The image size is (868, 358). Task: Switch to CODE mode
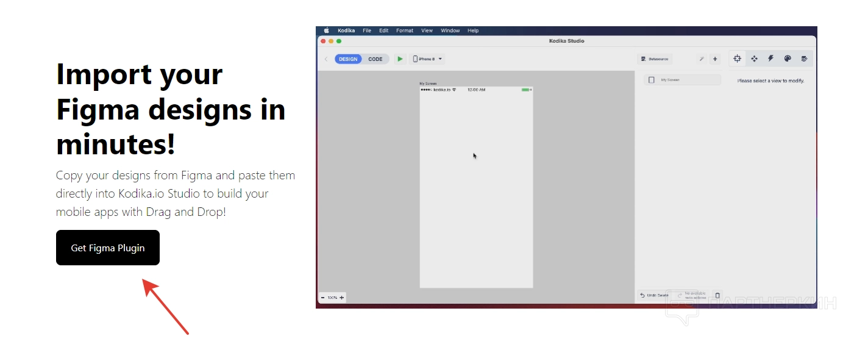(375, 59)
